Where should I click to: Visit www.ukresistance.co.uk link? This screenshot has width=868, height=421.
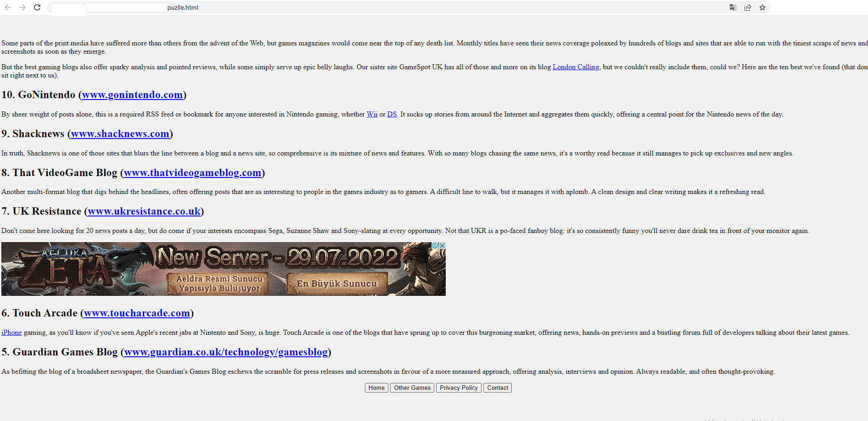tap(144, 211)
